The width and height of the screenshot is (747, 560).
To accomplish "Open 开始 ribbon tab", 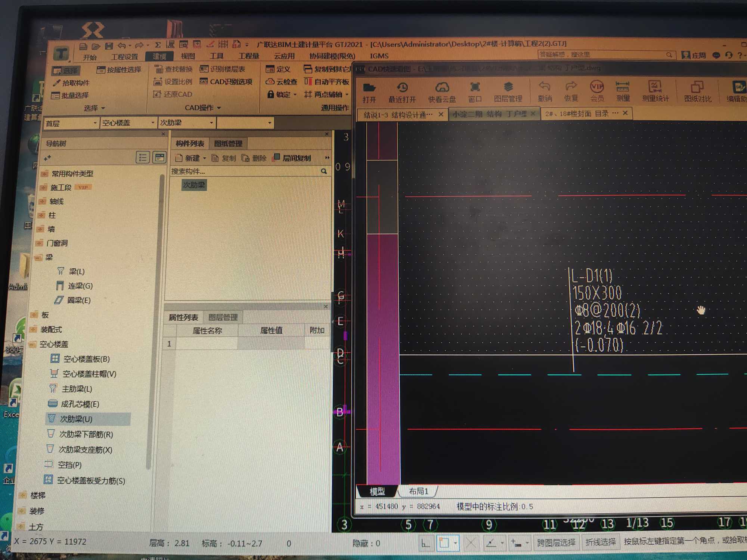I will pos(90,57).
